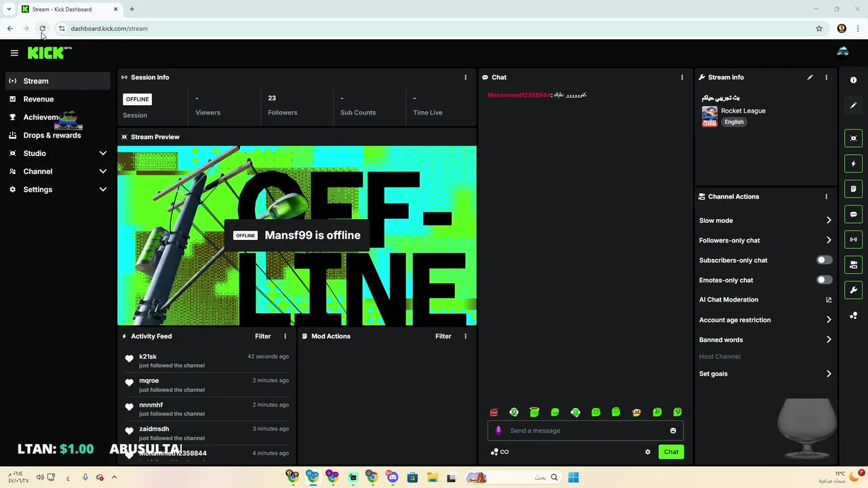Click k21sk in the activity feed
This screenshot has height=488, width=868.
coord(148,357)
